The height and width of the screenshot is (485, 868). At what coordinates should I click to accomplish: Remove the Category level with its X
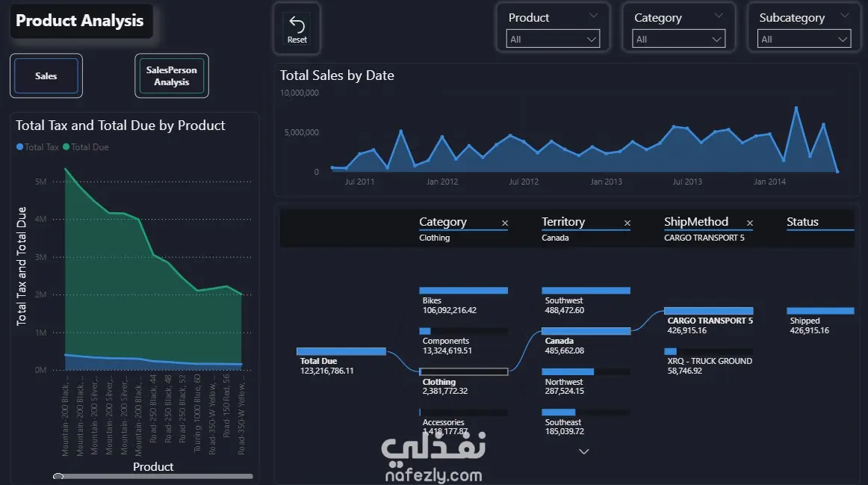coord(505,223)
